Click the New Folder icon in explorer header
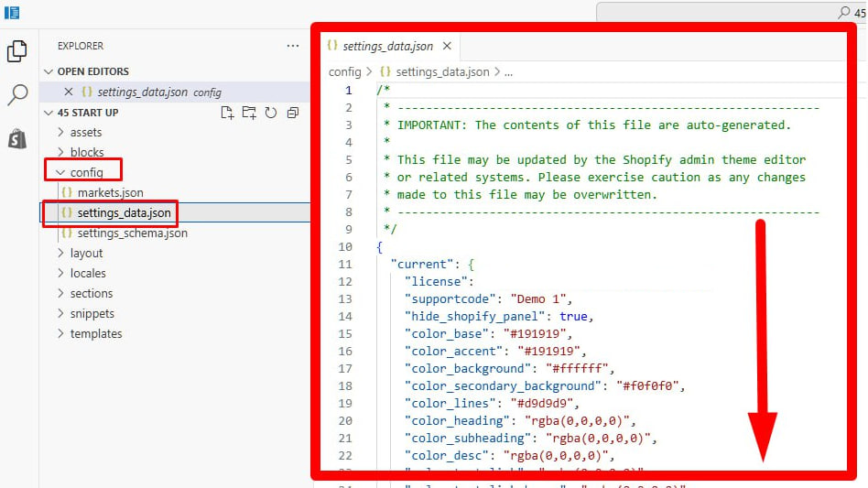Screen dimensions: 868x488 click(x=249, y=113)
